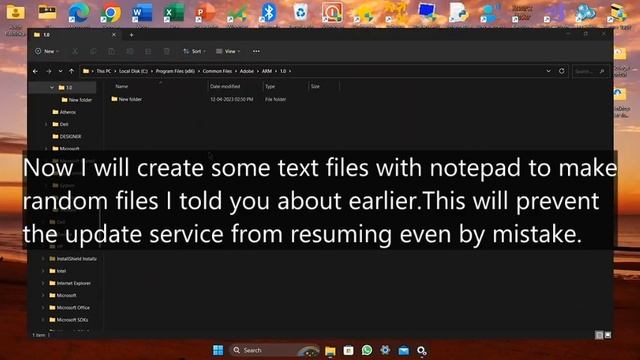
Task: Open the Bluetooth desktop shortcut
Action: click(x=268, y=13)
